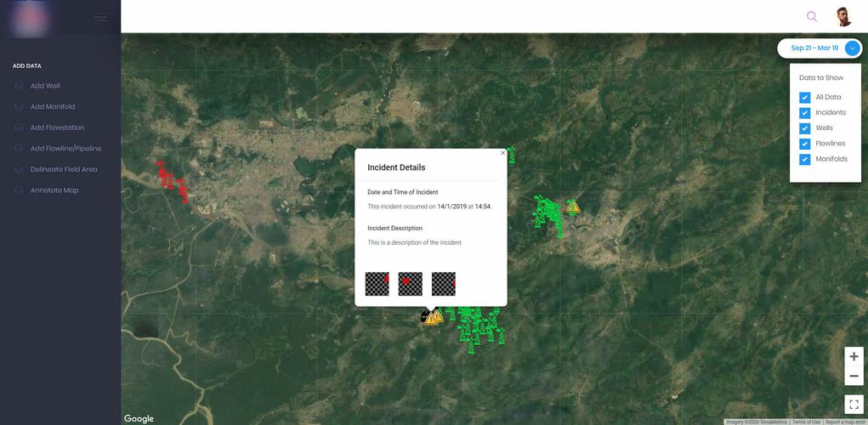
Task: Click the ADD DATA sidebar heading
Action: (x=27, y=65)
